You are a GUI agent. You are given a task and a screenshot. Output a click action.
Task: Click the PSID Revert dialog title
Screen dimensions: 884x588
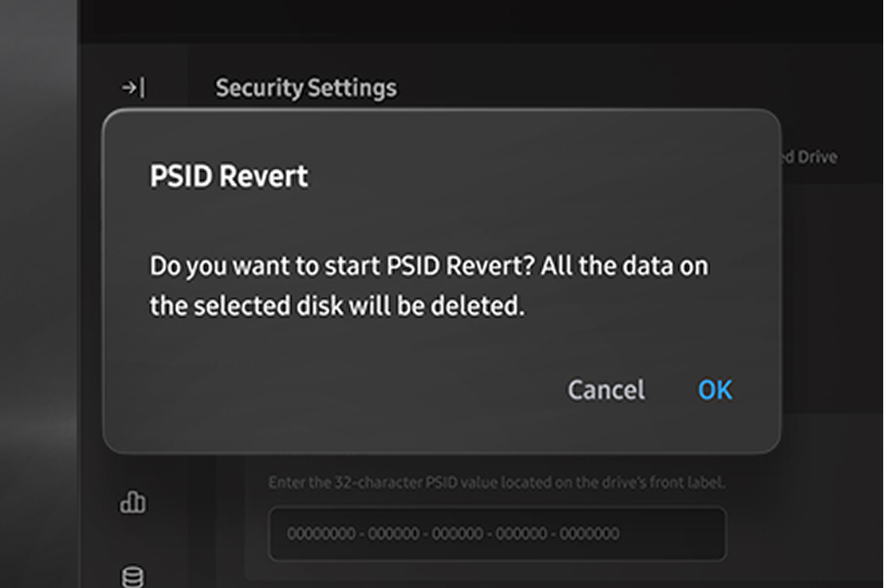coord(229,176)
